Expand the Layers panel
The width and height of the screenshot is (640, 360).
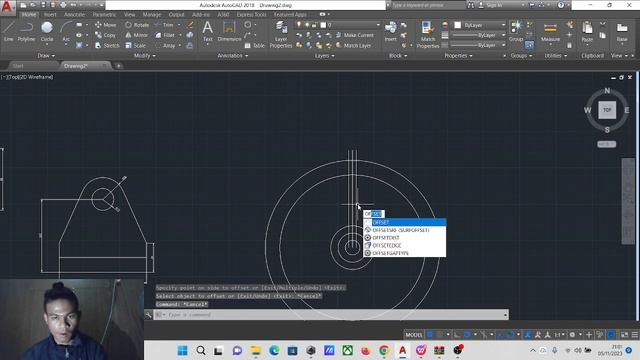pos(324,56)
